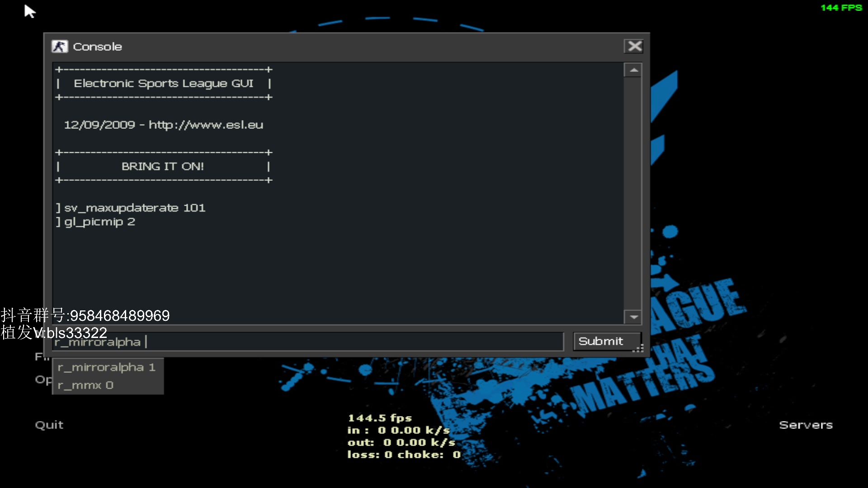Click the console resize grip corner

639,349
